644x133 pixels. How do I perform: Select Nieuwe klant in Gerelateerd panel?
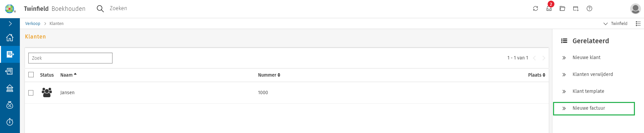586,58
